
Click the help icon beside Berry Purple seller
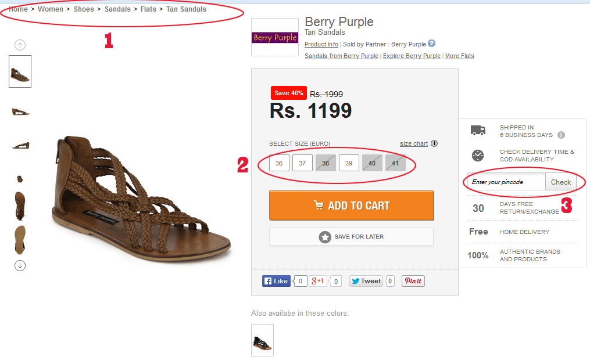click(x=431, y=44)
